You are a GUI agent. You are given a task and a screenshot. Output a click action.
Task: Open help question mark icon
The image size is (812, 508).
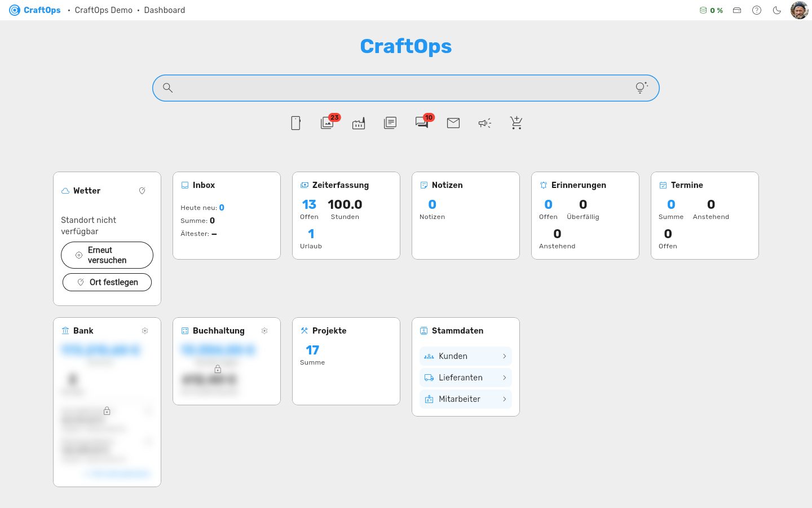pyautogui.click(x=757, y=10)
